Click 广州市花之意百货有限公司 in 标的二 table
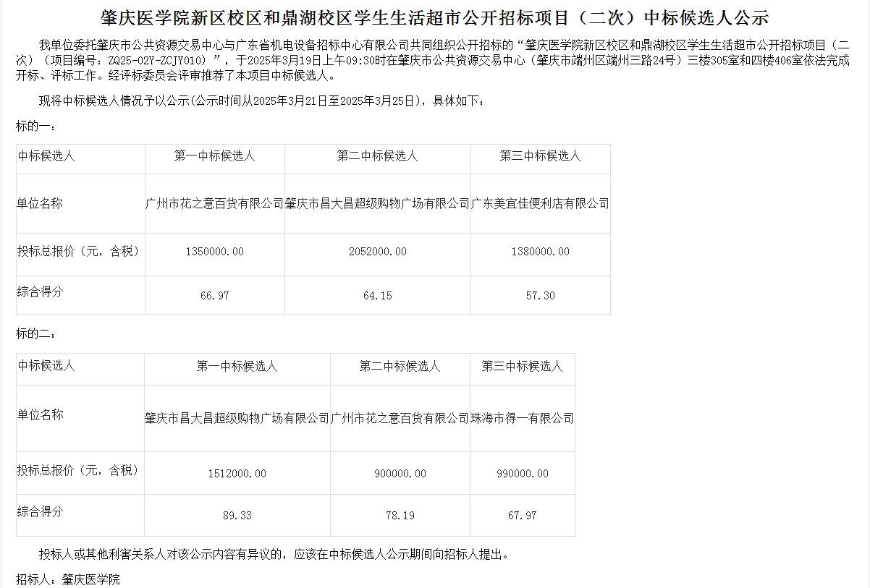This screenshot has height=588, width=870. pyautogui.click(x=400, y=418)
